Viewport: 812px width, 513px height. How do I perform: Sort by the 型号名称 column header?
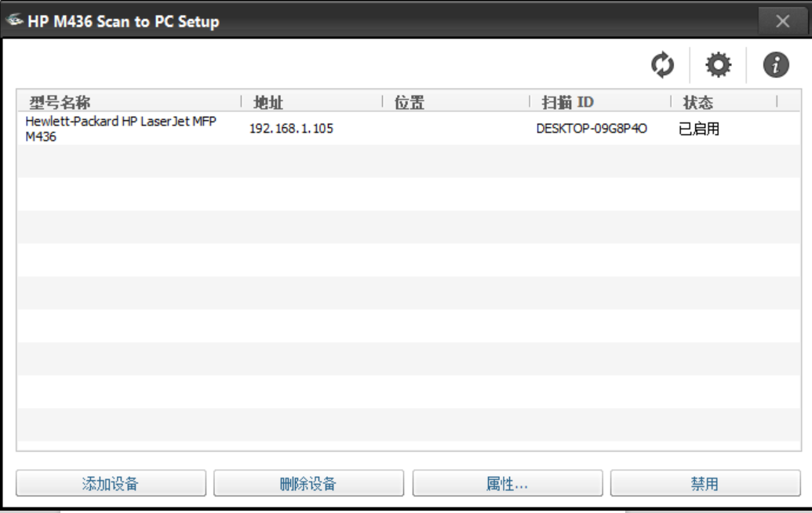60,103
